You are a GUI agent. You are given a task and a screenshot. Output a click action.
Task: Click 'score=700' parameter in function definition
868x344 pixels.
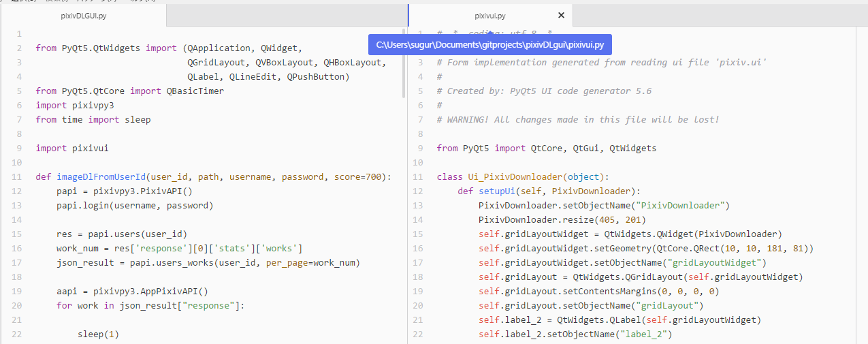[357, 176]
